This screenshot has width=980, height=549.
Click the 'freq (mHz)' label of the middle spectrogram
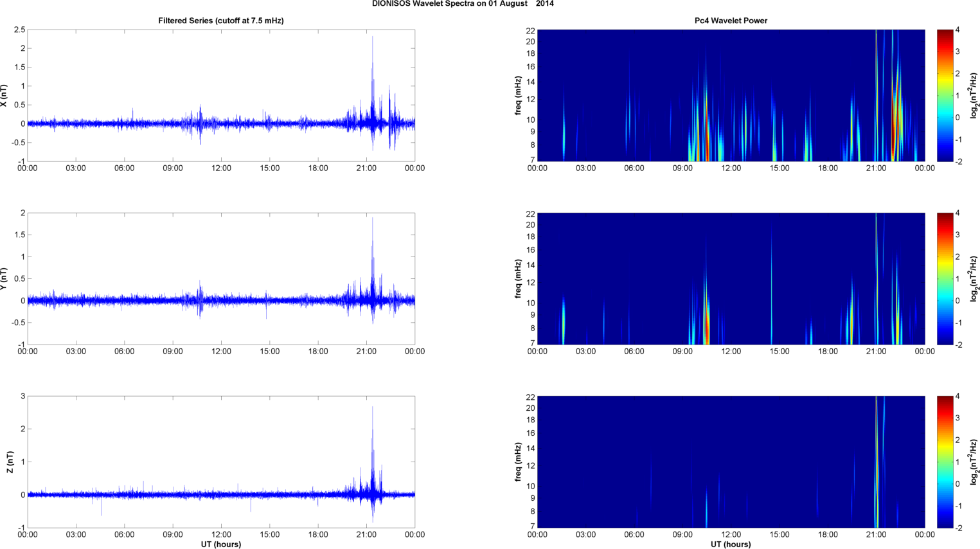click(x=518, y=278)
